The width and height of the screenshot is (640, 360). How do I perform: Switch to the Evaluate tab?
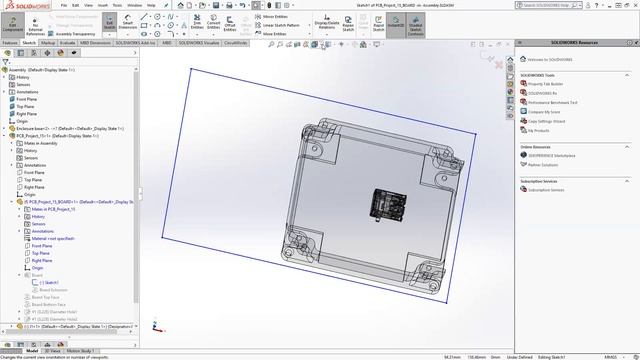click(x=67, y=43)
